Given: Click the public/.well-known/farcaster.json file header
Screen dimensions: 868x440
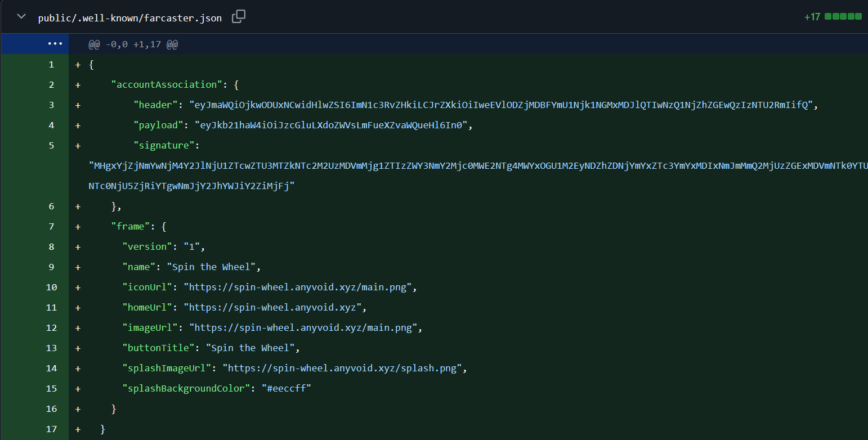Looking at the screenshot, I should click(x=129, y=17).
